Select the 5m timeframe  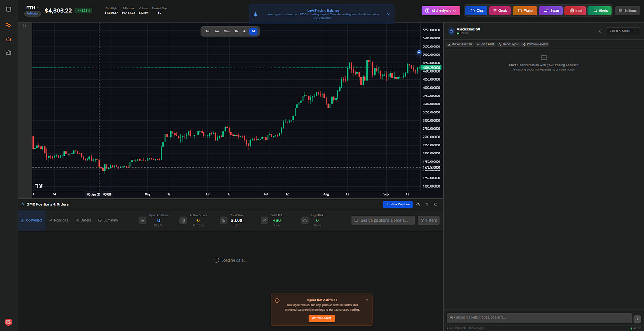(216, 31)
